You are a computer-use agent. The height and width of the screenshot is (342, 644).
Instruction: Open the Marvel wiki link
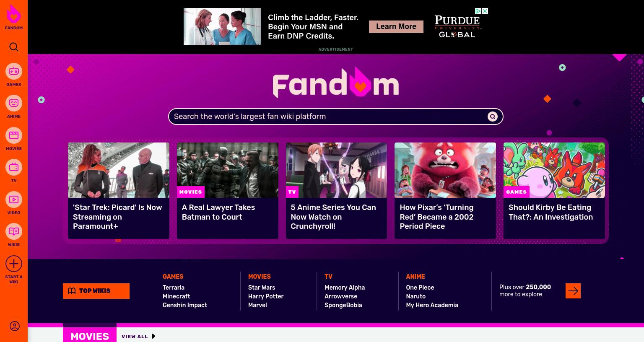(257, 305)
